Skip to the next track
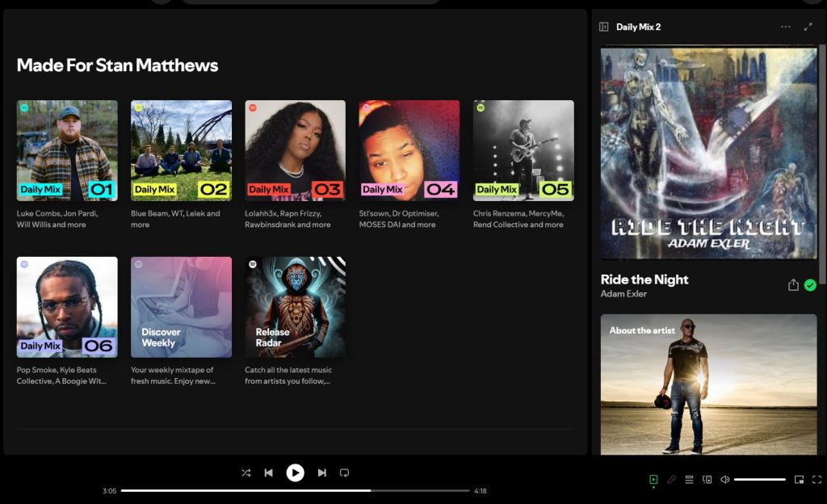 coord(321,472)
